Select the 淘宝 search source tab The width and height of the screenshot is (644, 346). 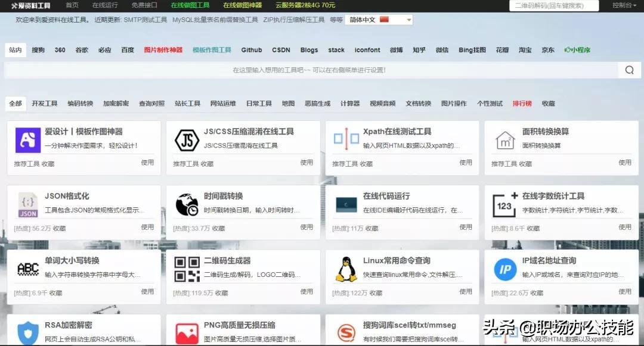click(525, 49)
